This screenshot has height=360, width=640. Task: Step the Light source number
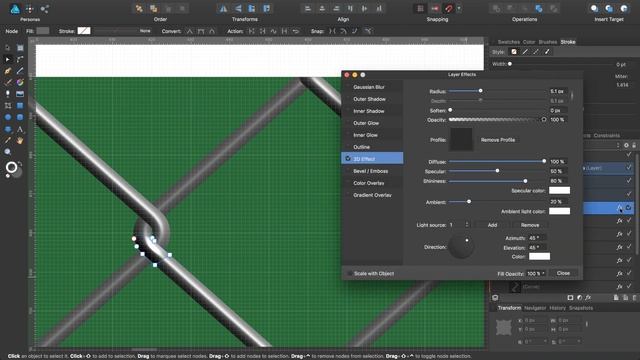pyautogui.click(x=467, y=225)
